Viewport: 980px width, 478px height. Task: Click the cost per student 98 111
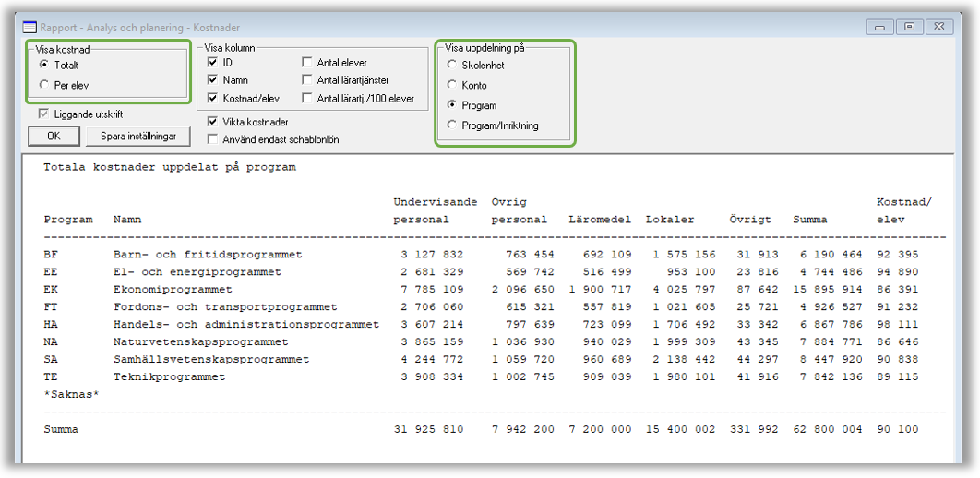click(898, 324)
